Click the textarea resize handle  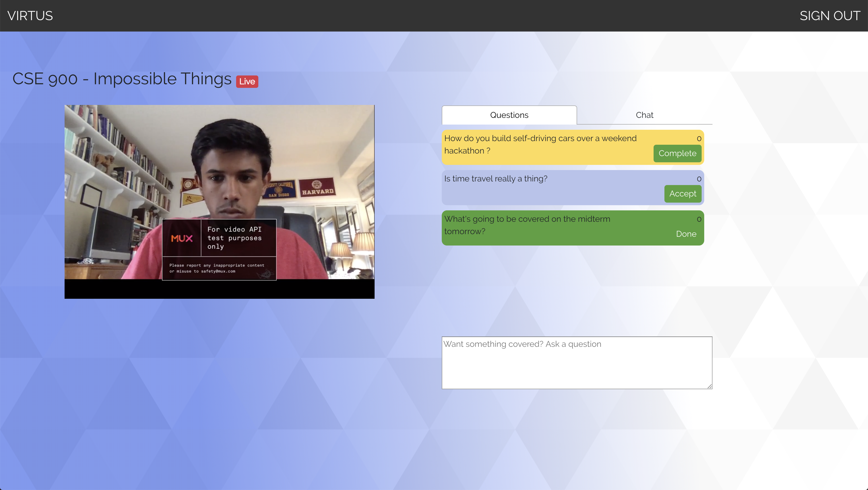(709, 386)
